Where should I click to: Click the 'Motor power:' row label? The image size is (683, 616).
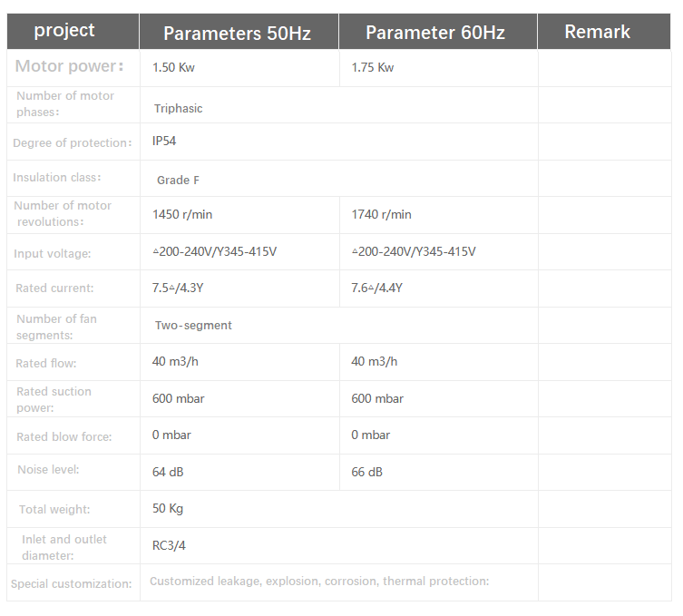click(69, 66)
